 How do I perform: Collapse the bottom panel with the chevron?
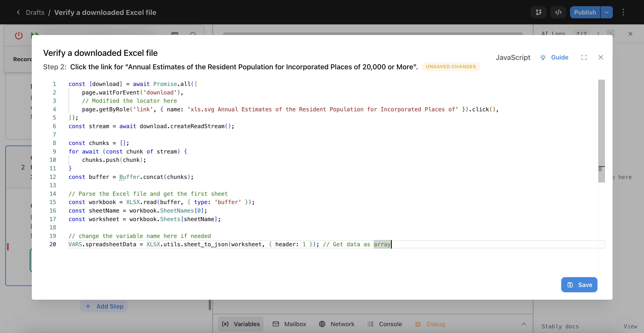[524, 324]
